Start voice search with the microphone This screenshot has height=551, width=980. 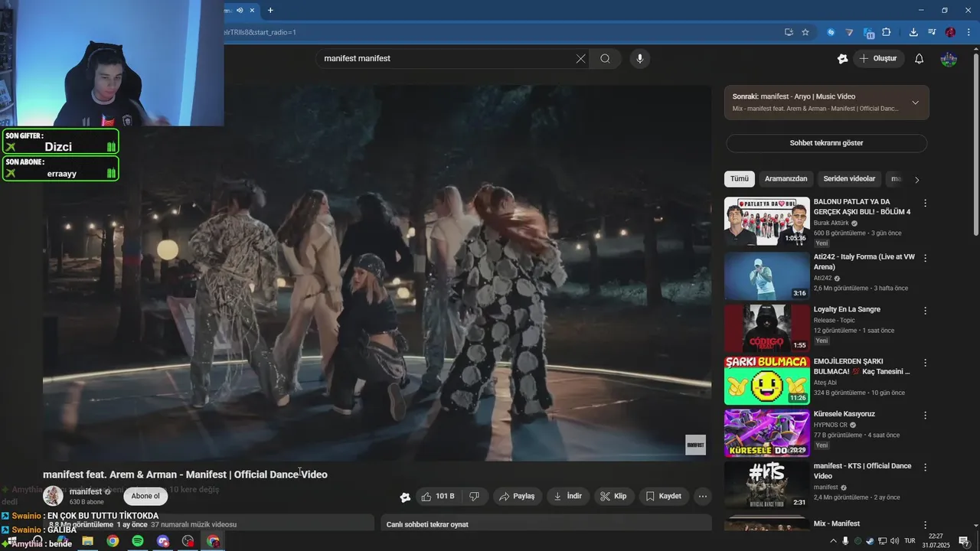coord(640,58)
